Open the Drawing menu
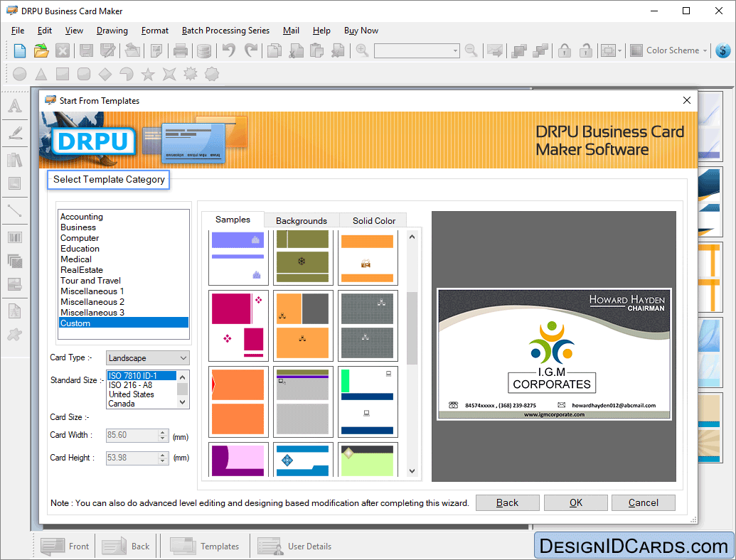Viewport: 736px width, 560px height. coord(112,31)
